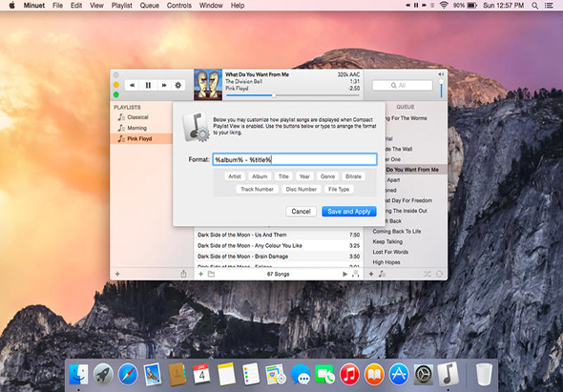
Task: Insert the Genre format token
Action: coord(327,176)
